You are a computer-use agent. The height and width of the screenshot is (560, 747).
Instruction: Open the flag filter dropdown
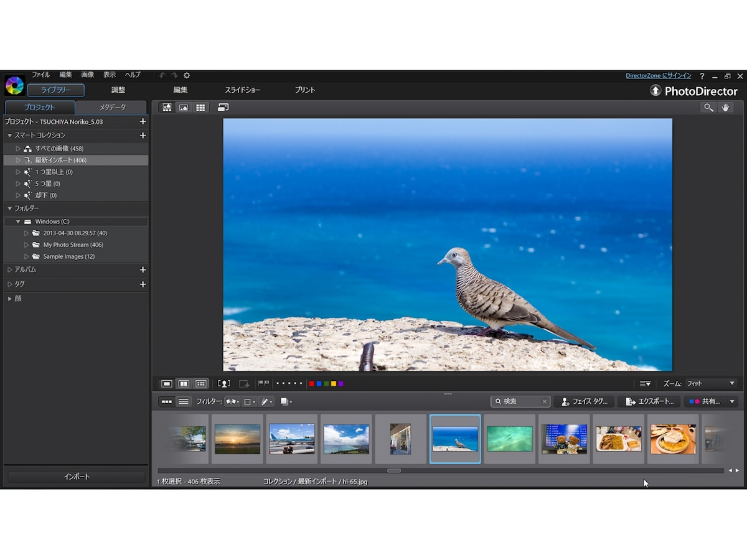tap(232, 402)
